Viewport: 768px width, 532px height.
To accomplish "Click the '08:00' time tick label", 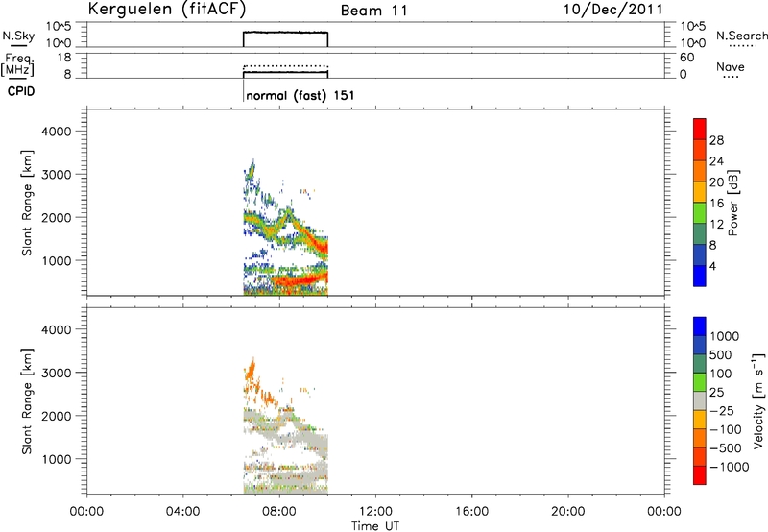I will pyautogui.click(x=279, y=512).
